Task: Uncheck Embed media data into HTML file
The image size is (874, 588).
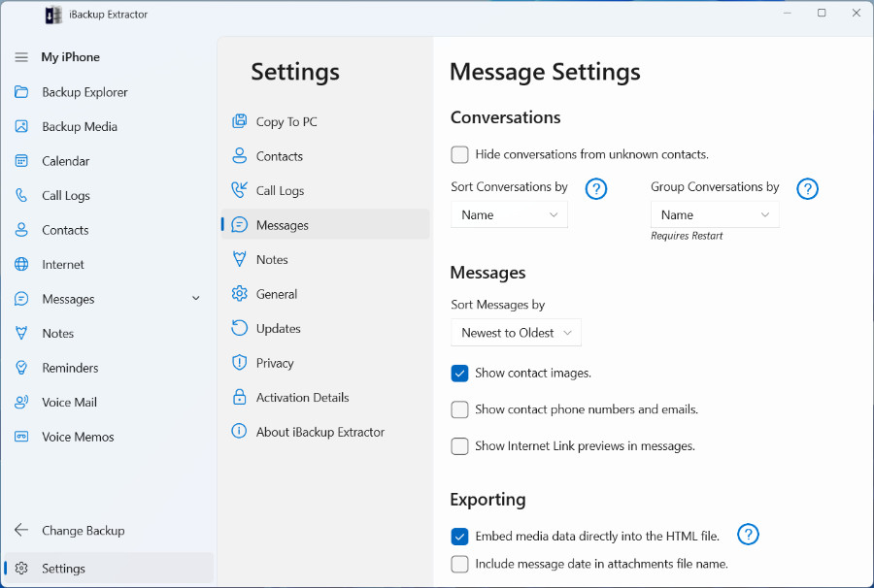Action: click(x=459, y=537)
